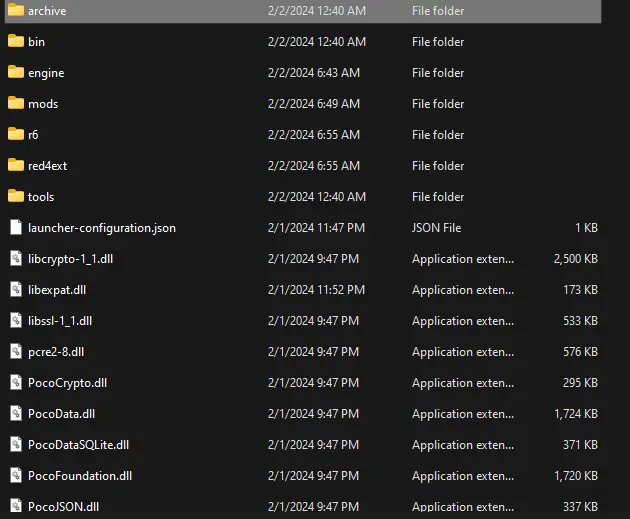Click the file name libcrypto-1_1.dll
The image size is (630, 519).
[x=70, y=259]
